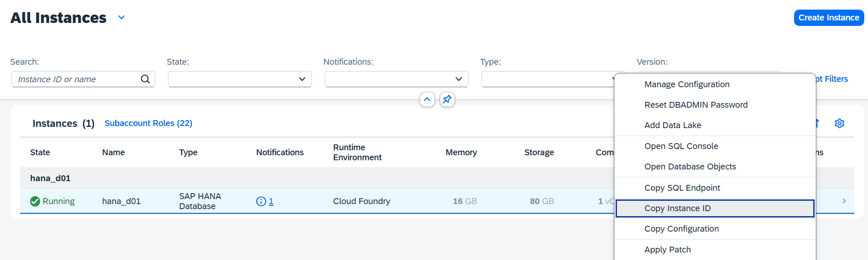Select Add Data Lake option
This screenshot has height=260, width=868.
715,125
